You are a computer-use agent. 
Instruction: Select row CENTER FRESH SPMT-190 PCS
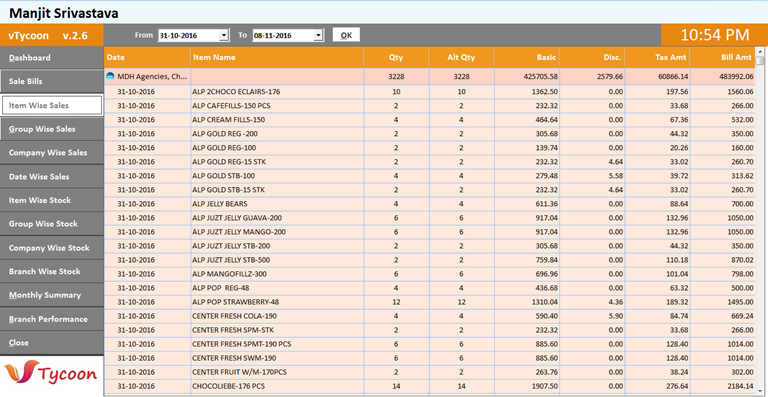coord(430,344)
